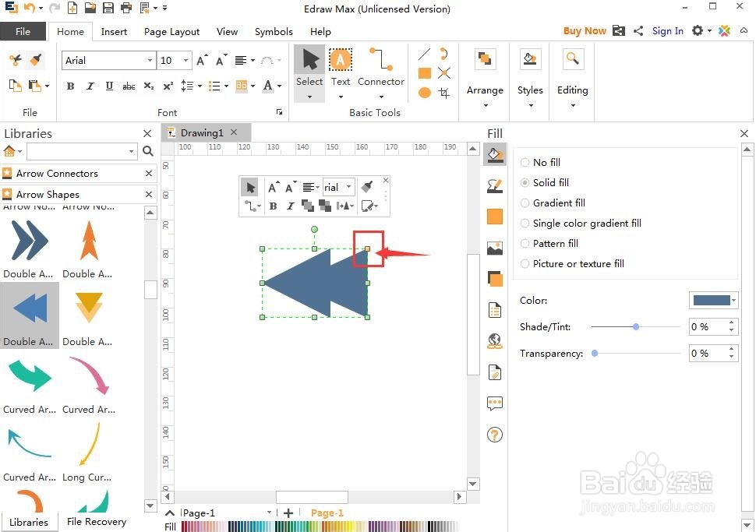Screen dimensions: 756x532
Task: Adjust the Shade/Tint slider handle
Action: tap(636, 326)
